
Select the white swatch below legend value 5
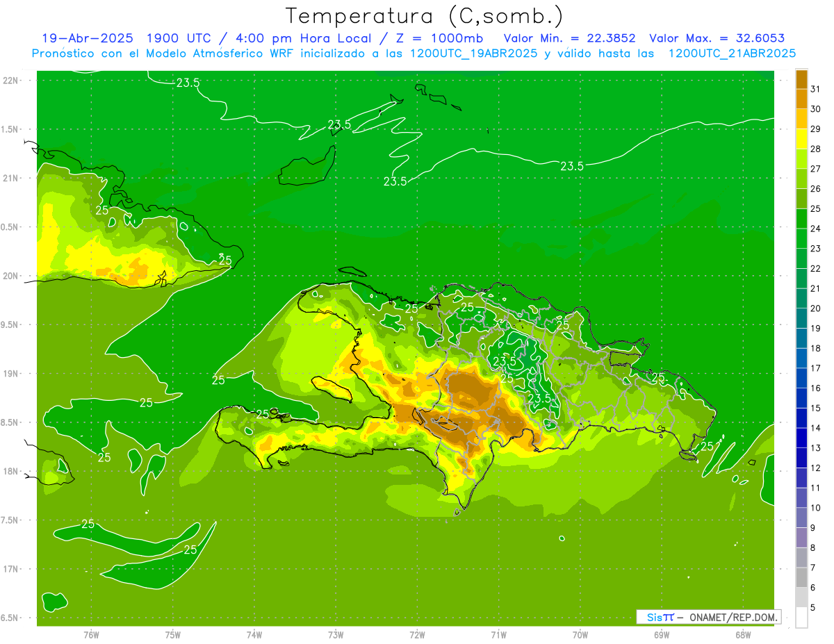pyautogui.click(x=801, y=617)
